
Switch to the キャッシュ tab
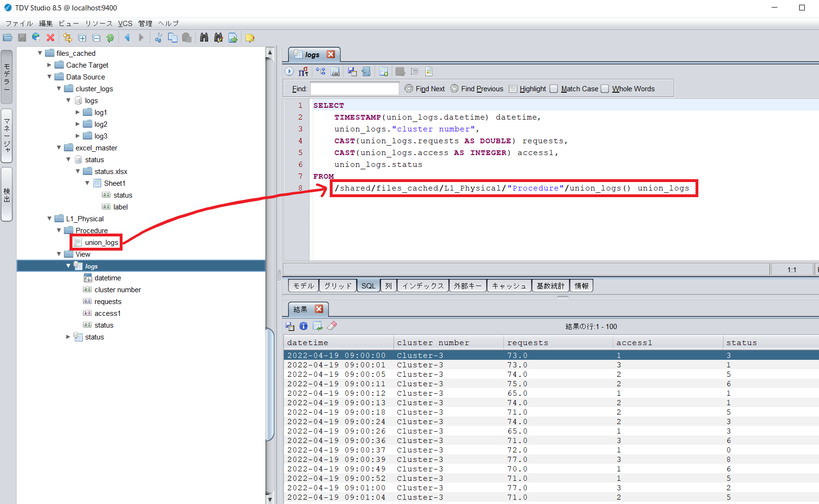509,286
